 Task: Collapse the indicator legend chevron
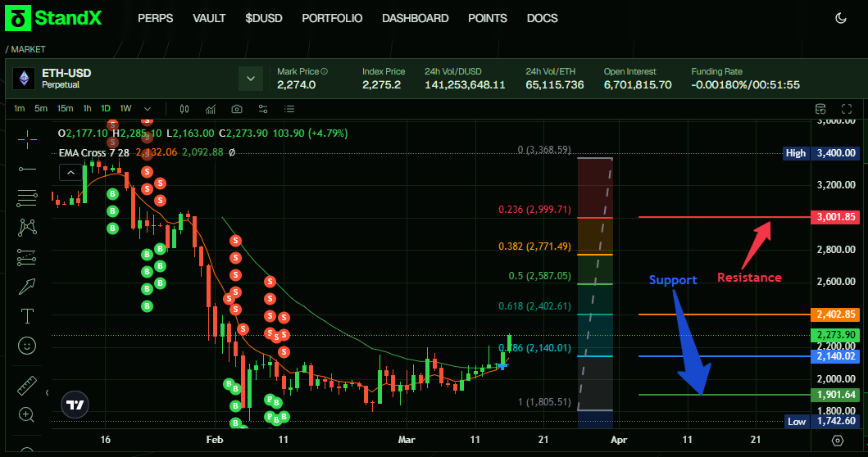point(70,173)
